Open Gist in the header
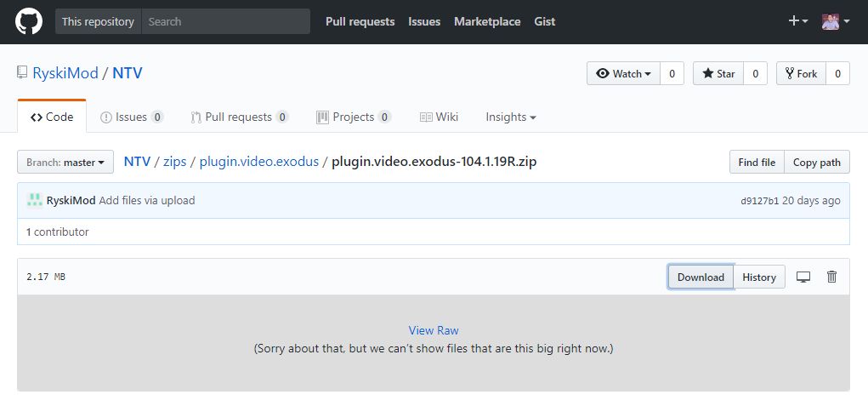 545,21
